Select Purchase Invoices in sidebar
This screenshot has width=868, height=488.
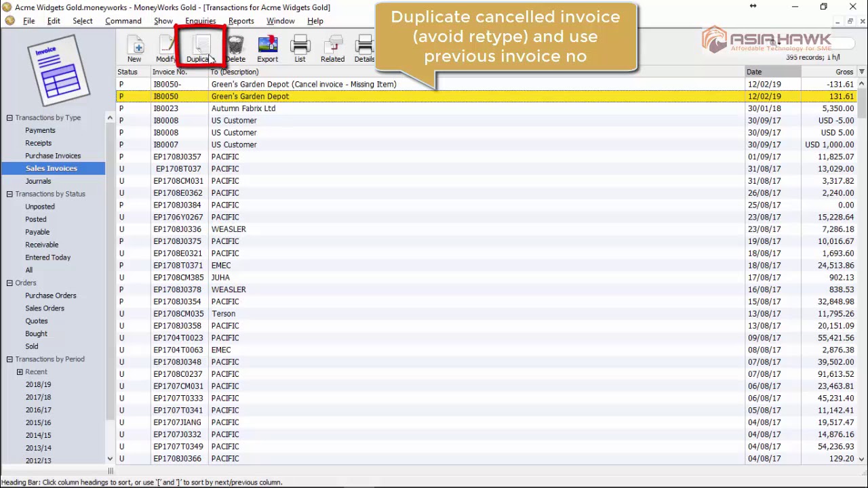(53, 156)
